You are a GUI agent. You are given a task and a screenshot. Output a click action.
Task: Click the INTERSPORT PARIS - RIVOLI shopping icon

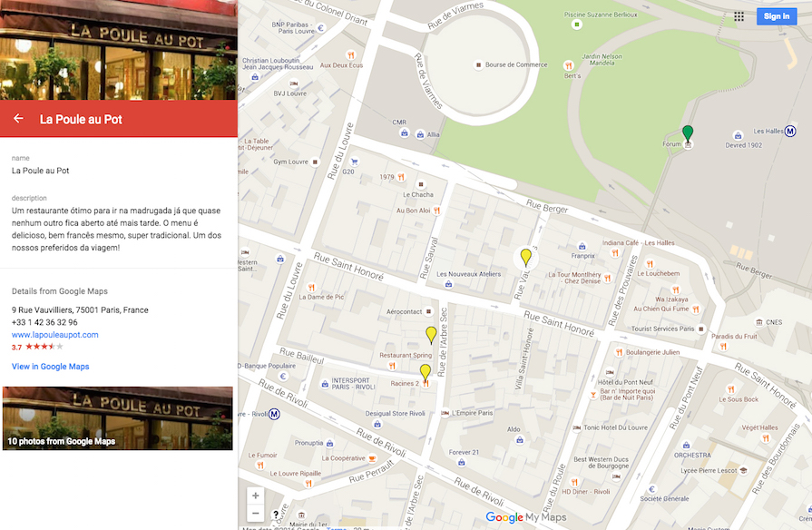pos(325,384)
